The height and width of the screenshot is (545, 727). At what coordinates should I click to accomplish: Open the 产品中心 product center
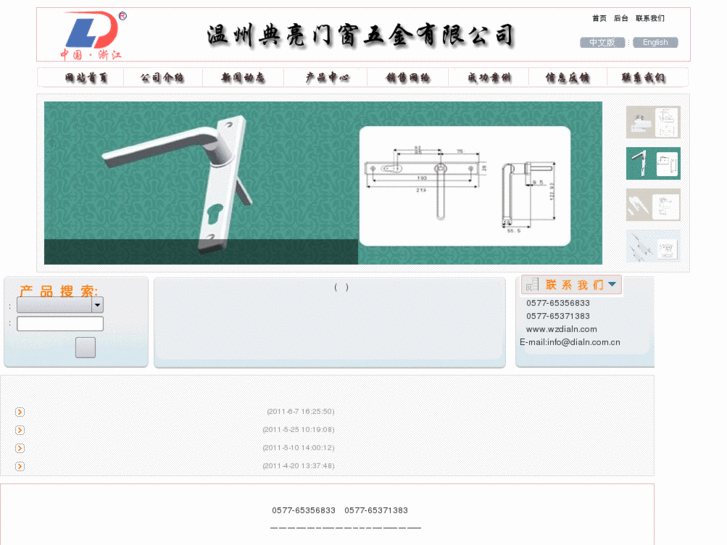[327, 77]
